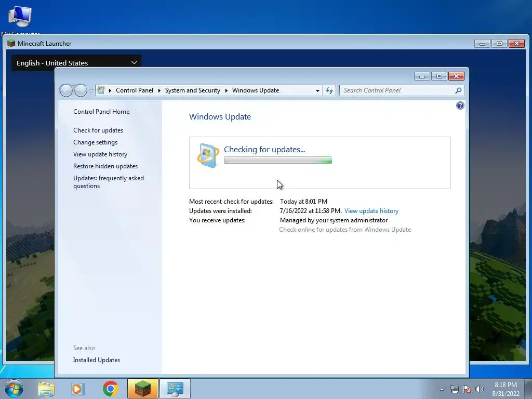The width and height of the screenshot is (532, 399).
Task: Open Change settings link
Action: 96,142
